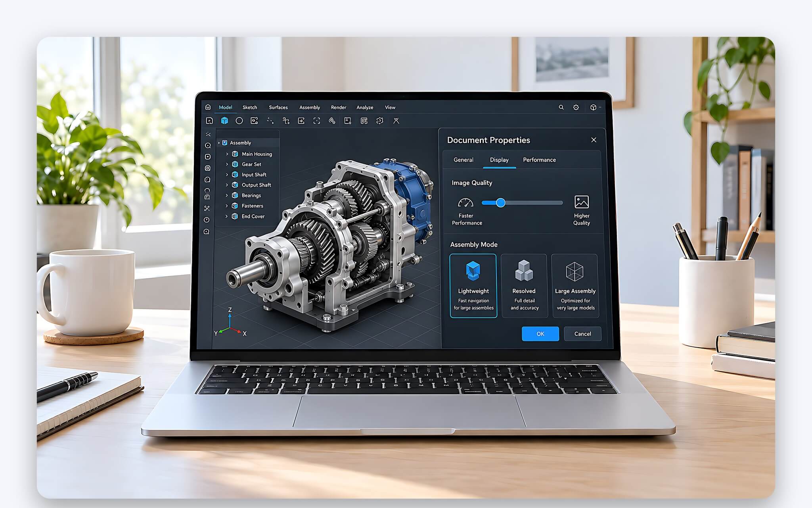Switch to the Performance properties tab
This screenshot has height=508, width=812.
pyautogui.click(x=539, y=160)
